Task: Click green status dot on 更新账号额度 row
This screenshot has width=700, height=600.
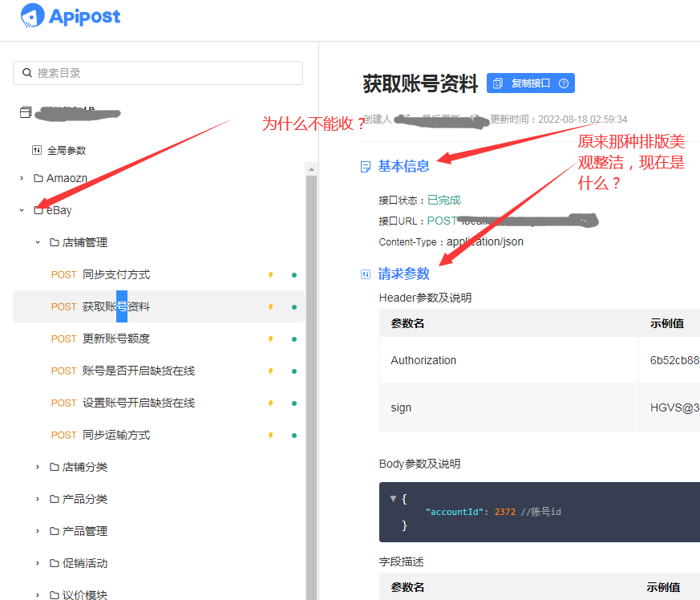Action: [294, 339]
